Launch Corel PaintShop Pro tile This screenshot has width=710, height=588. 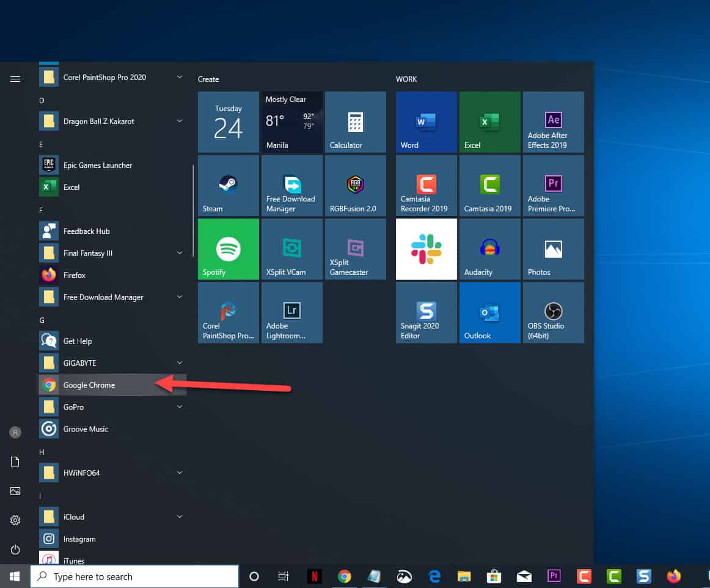click(x=229, y=313)
